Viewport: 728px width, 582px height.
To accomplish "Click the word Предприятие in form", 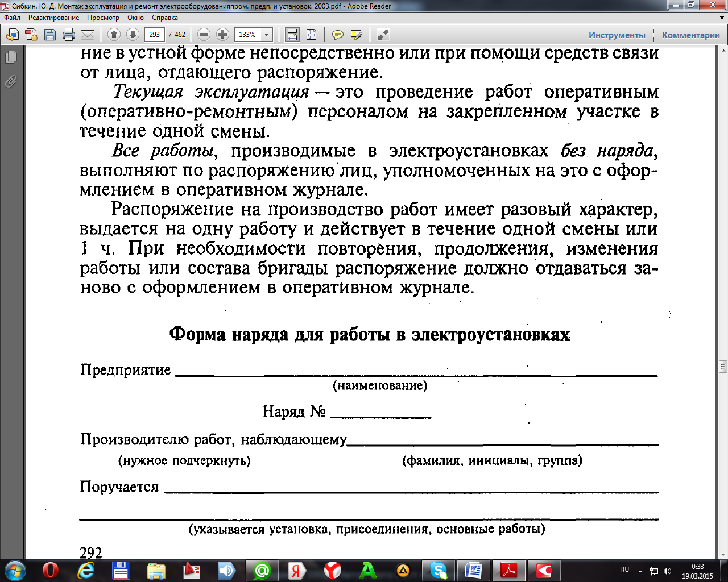I will [x=126, y=370].
